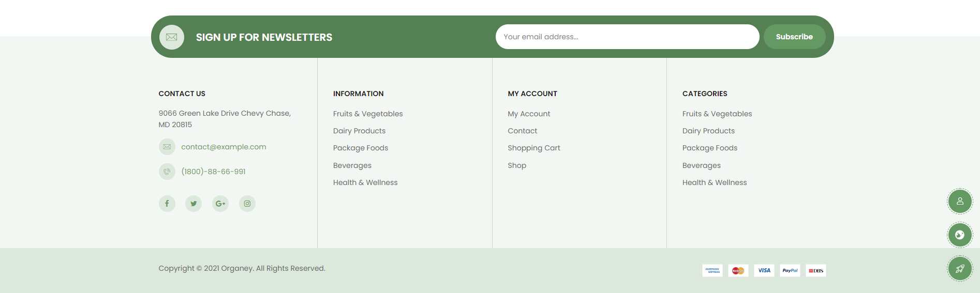Click the PayPal payment logo
Viewport: 980px width, 293px height.
[790, 270]
